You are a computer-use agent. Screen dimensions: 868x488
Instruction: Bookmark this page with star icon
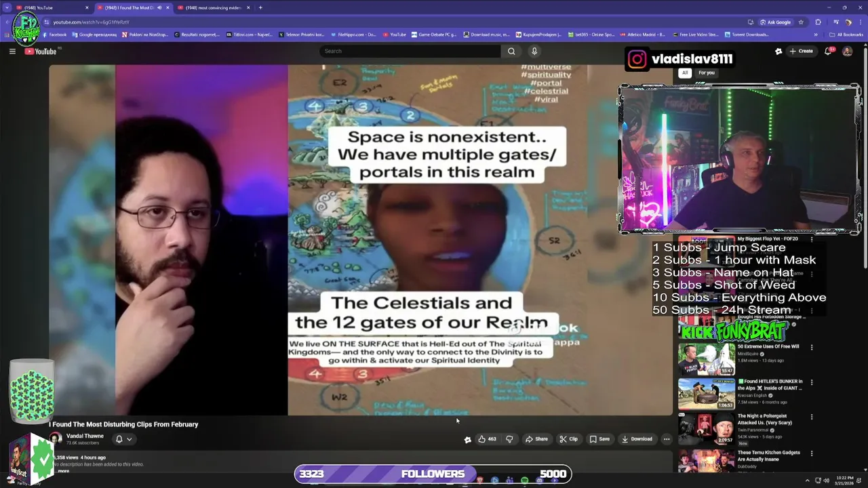click(x=801, y=22)
